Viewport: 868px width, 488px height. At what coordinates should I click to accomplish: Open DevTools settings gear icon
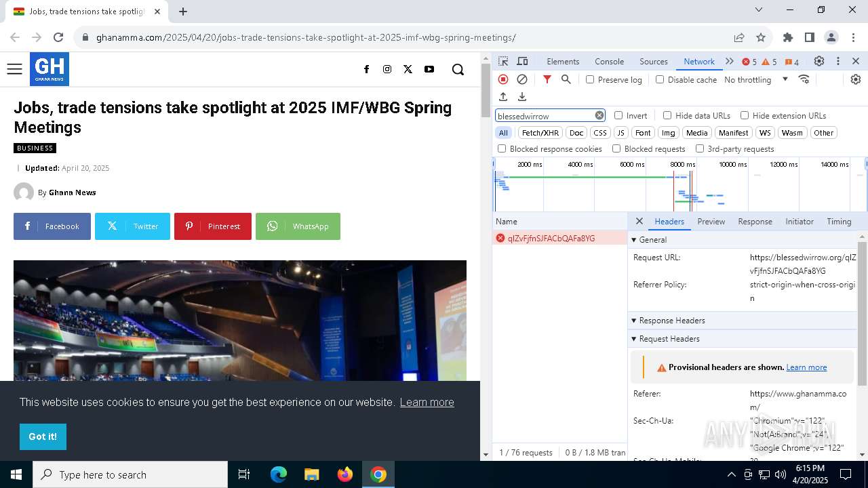(x=819, y=61)
